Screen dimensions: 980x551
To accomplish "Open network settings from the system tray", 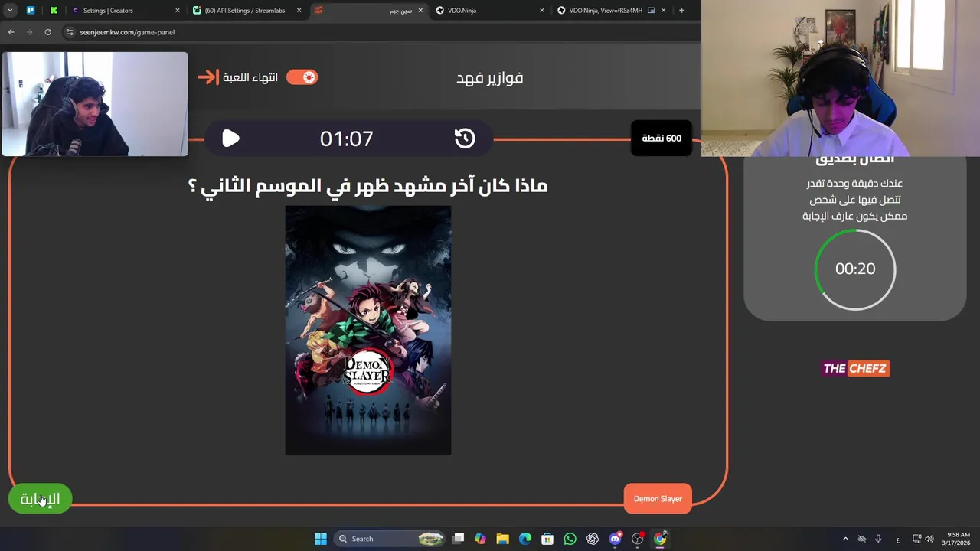I will (917, 539).
